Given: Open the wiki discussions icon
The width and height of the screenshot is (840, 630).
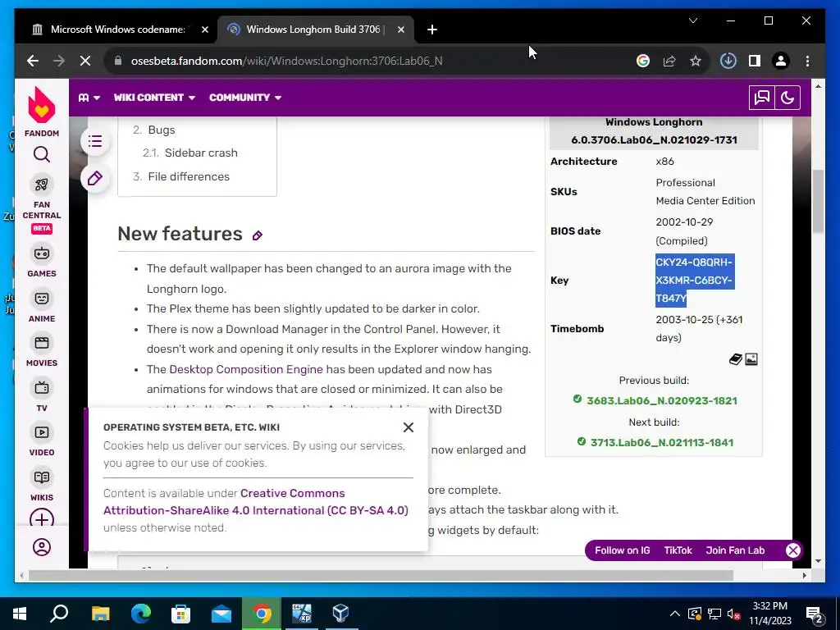Looking at the screenshot, I should (x=762, y=98).
